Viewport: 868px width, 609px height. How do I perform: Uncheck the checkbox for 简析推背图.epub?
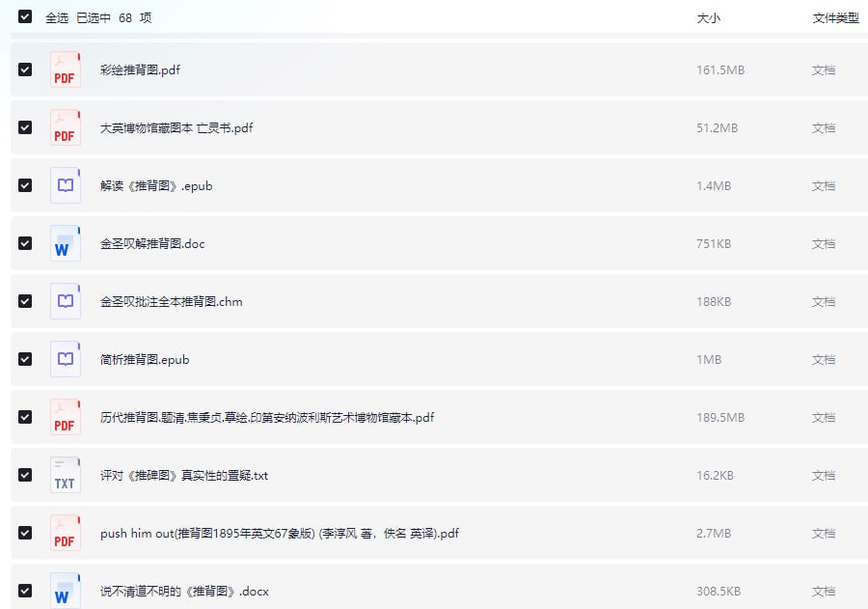(25, 359)
